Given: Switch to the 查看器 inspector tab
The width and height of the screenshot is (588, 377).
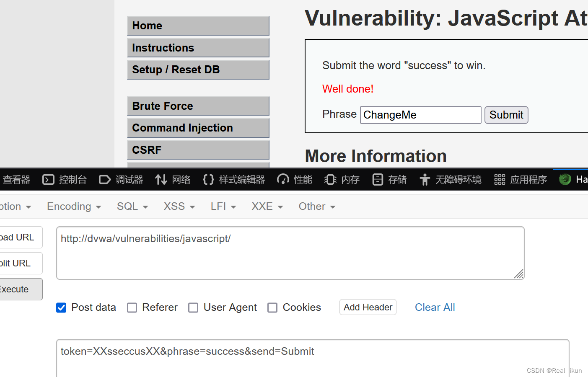Looking at the screenshot, I should point(16,180).
